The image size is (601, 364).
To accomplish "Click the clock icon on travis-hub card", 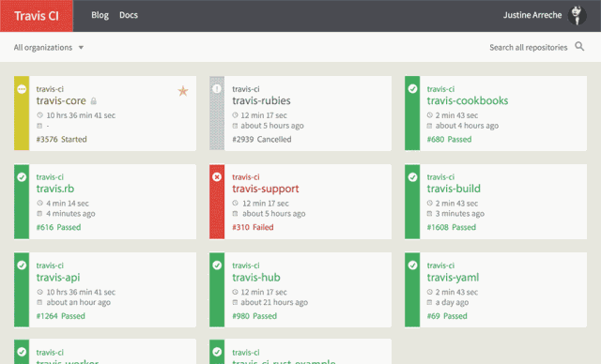I will point(235,292).
